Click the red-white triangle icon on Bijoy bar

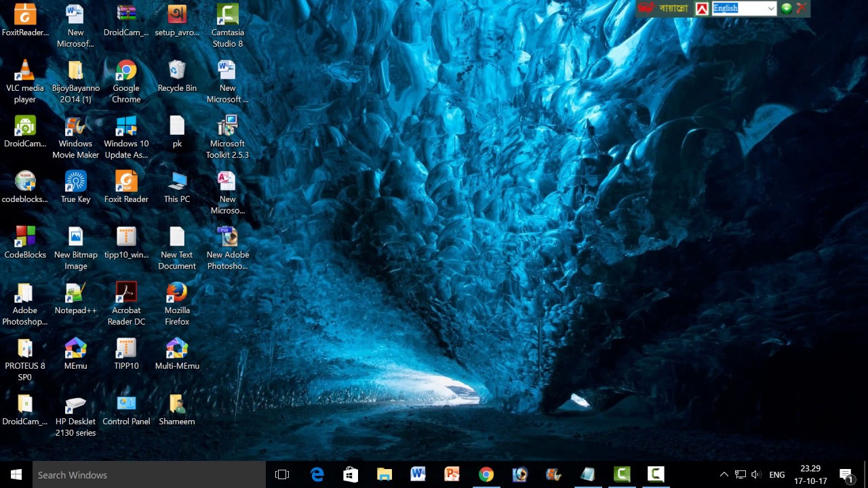(x=702, y=8)
